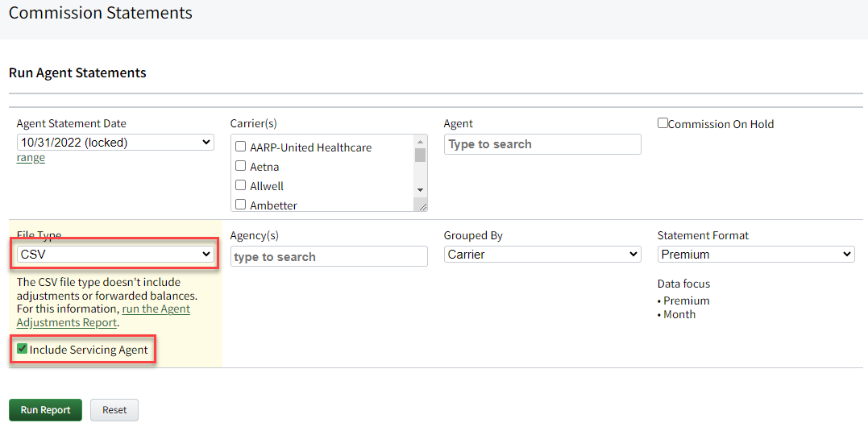Check the AARP-United Healthcare carrier checkbox
The image size is (868, 427).
point(241,147)
